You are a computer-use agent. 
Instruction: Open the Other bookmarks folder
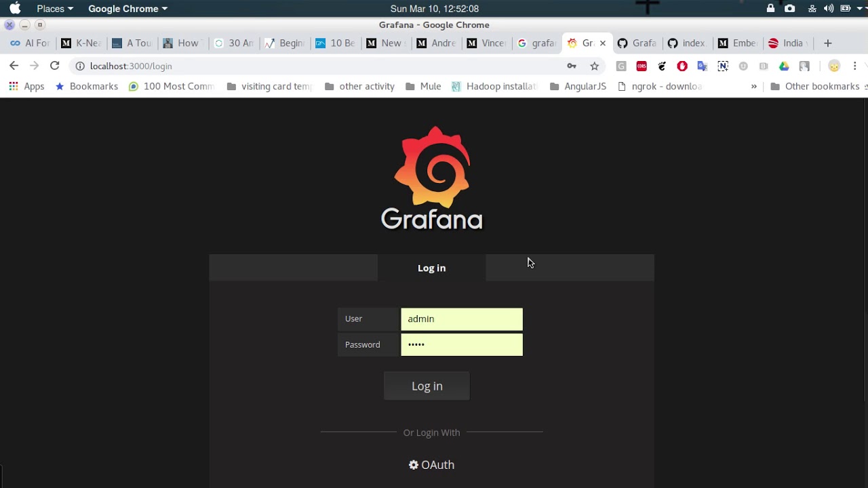815,86
